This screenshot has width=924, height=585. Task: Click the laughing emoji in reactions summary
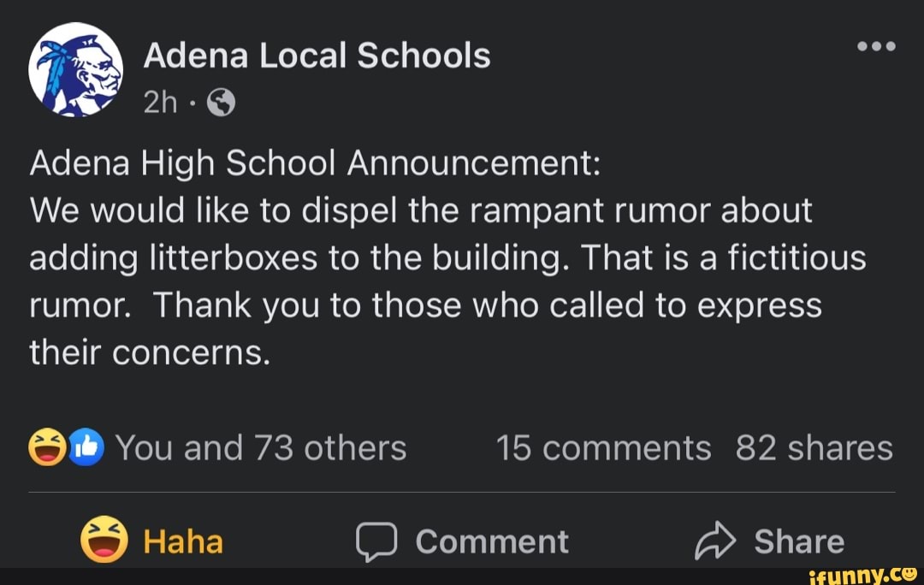(45, 448)
